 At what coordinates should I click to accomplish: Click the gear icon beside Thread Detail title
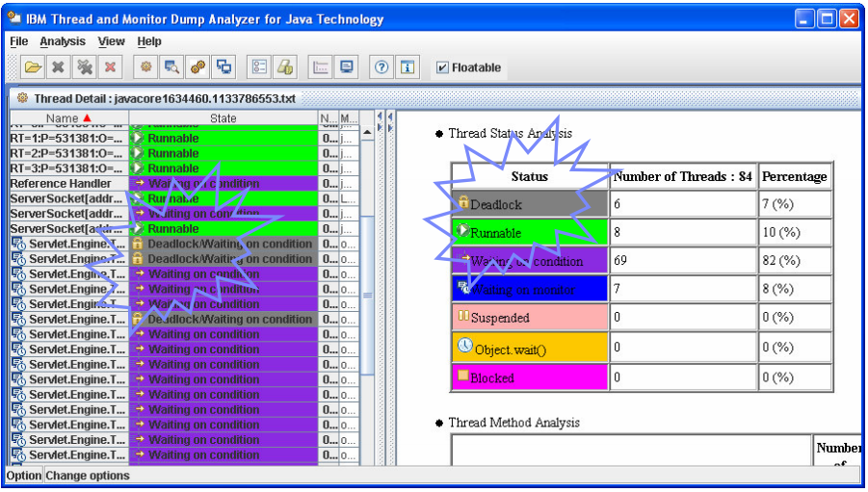22,98
